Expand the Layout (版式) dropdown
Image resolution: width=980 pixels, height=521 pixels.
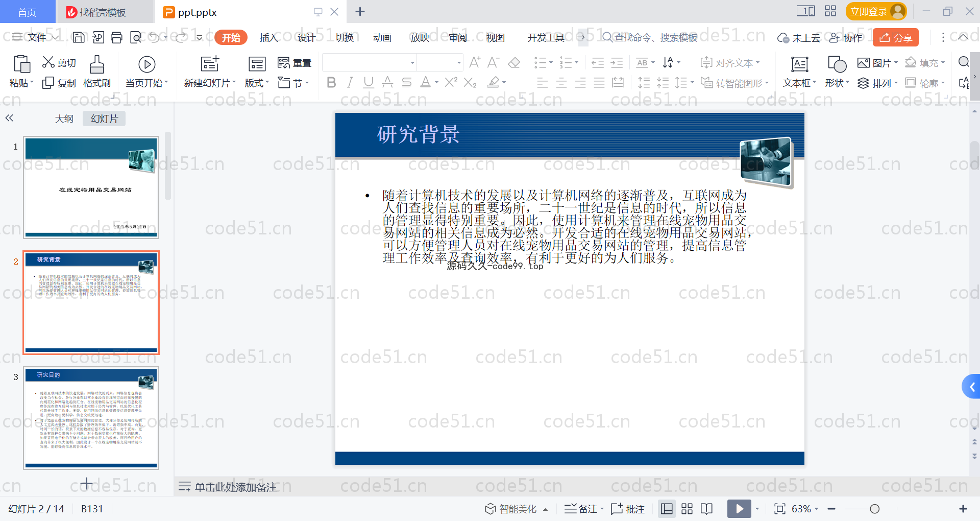click(257, 83)
